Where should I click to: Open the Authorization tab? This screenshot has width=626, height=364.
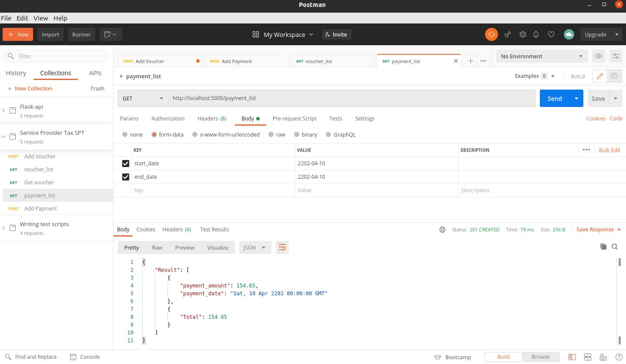(168, 118)
